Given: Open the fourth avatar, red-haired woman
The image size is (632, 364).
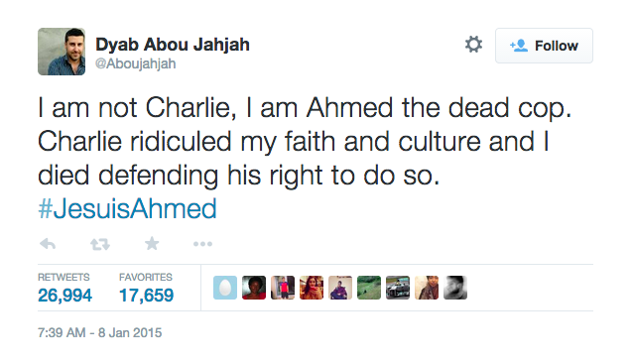Looking at the screenshot, I should point(312,288).
